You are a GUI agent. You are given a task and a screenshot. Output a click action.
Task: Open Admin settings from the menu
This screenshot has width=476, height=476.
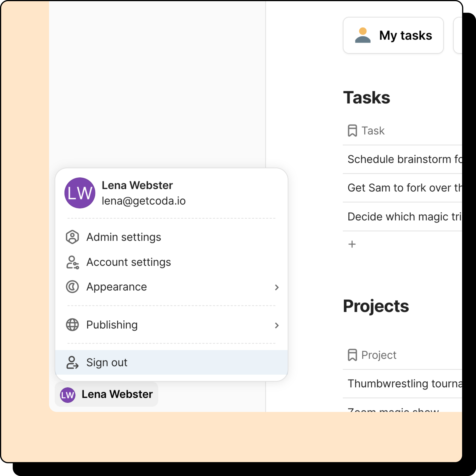[124, 237]
